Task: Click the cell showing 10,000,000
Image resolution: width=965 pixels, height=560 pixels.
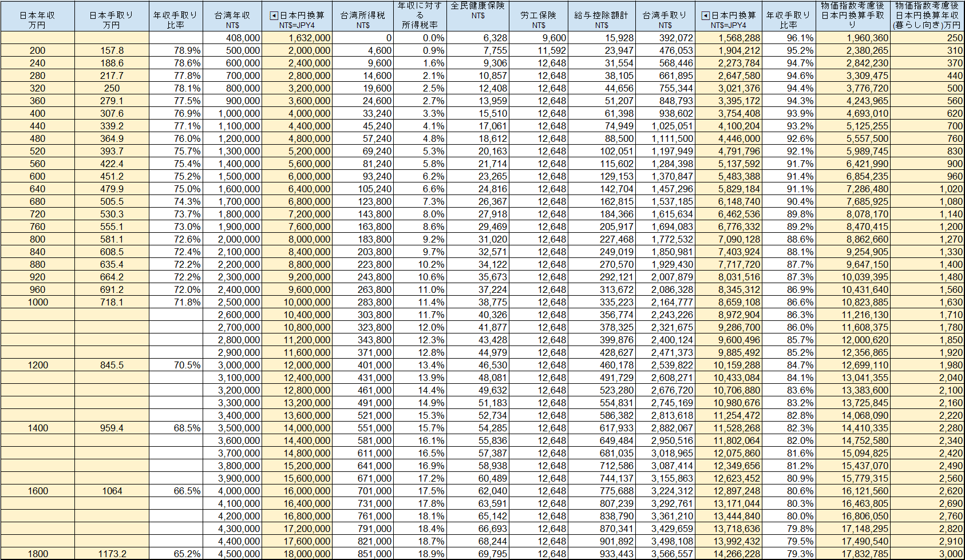Action: 297,302
